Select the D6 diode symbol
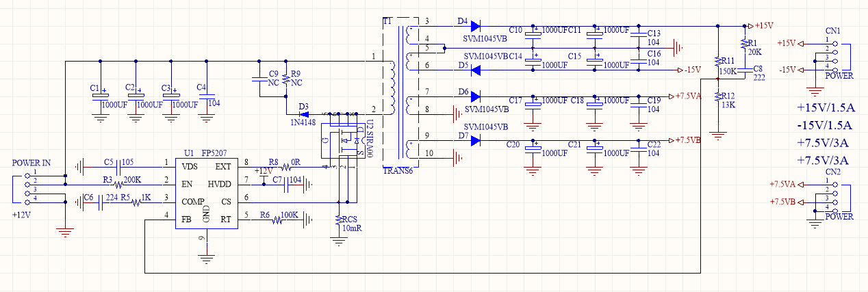This screenshot has height=292, width=868. click(x=476, y=96)
